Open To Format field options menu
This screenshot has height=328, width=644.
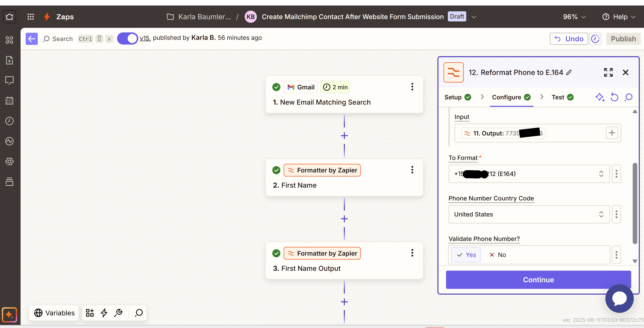point(616,174)
